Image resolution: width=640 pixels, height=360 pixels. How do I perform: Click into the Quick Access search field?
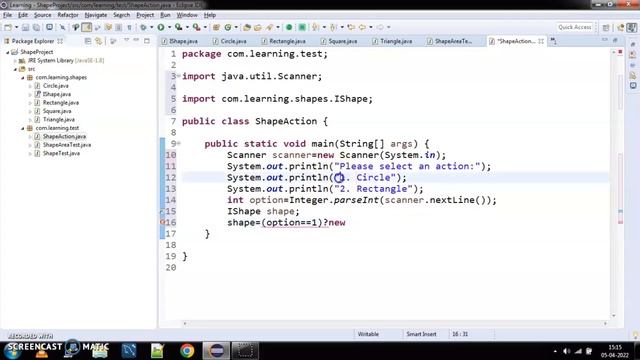pyautogui.click(x=575, y=27)
